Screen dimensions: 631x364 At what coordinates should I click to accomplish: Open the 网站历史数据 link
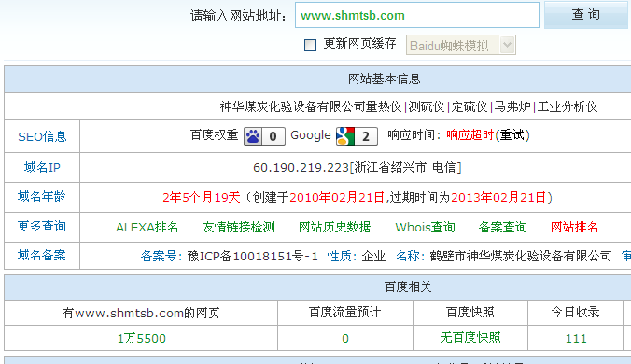[334, 227]
